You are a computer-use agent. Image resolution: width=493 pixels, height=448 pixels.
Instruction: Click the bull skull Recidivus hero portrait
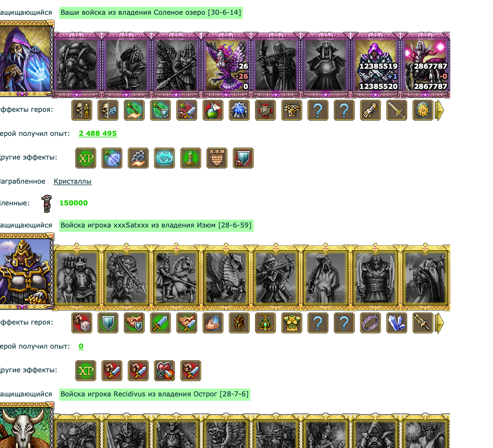(x=26, y=426)
